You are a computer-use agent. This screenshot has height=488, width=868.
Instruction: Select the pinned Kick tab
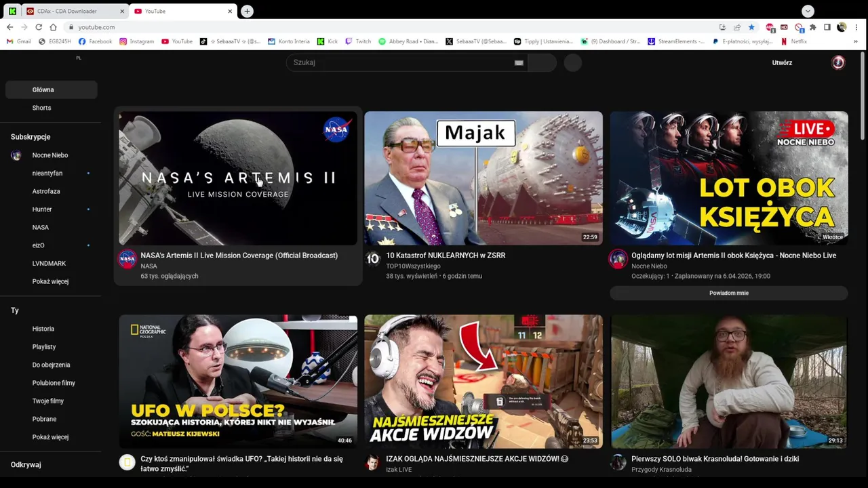pos(12,11)
